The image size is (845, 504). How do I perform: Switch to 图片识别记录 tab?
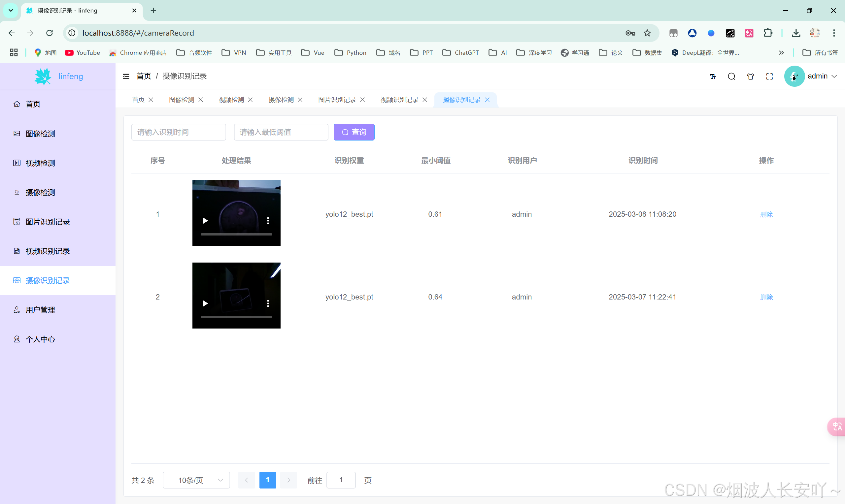click(x=337, y=100)
